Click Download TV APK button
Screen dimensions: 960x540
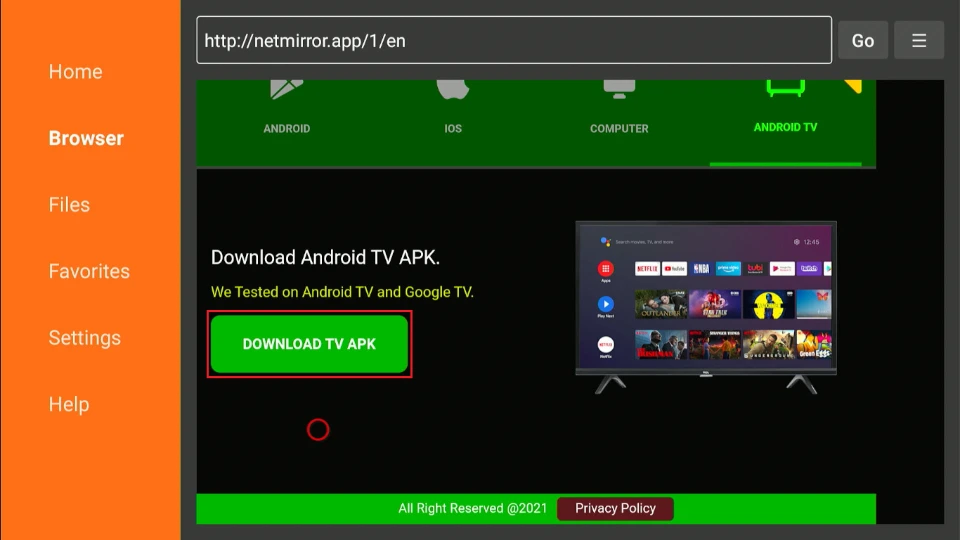[309, 344]
